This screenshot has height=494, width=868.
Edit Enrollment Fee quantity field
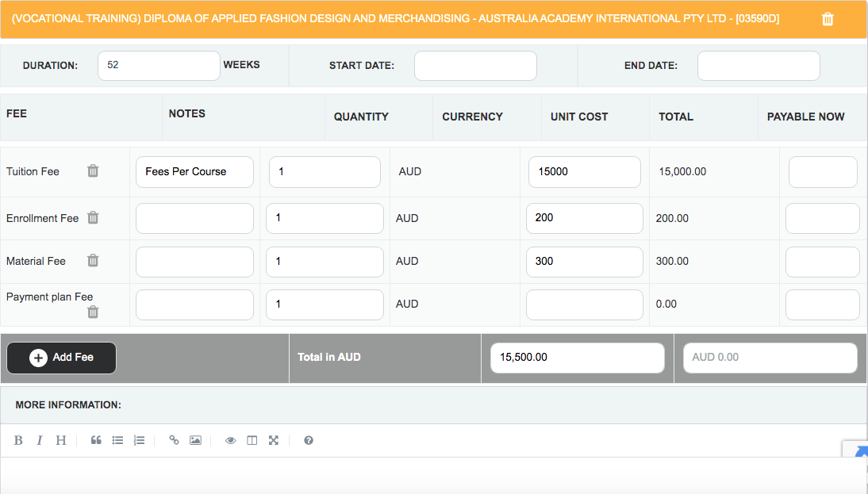[325, 218]
